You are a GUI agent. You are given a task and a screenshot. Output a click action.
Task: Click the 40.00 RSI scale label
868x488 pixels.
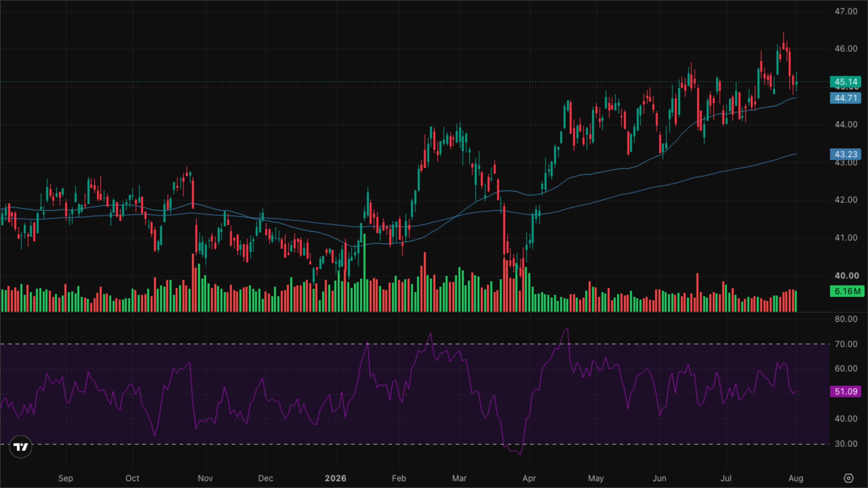(x=846, y=419)
